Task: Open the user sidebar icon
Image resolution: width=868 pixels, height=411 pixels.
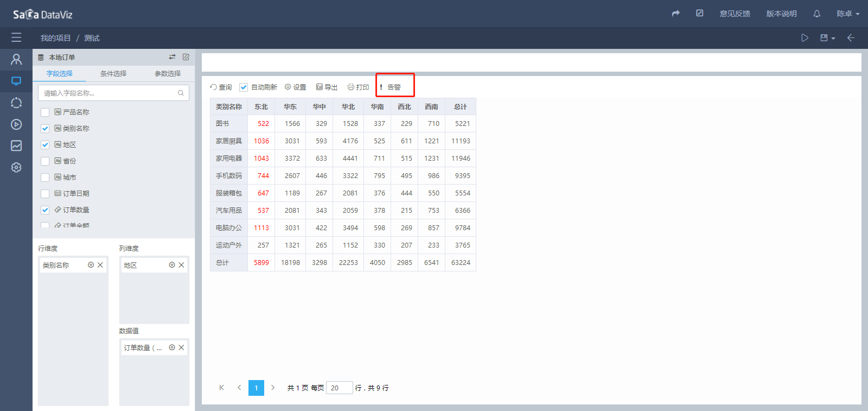Action: 16,59
